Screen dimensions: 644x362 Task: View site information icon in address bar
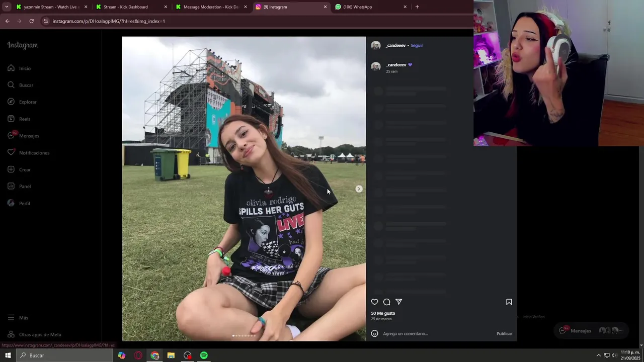(x=46, y=21)
